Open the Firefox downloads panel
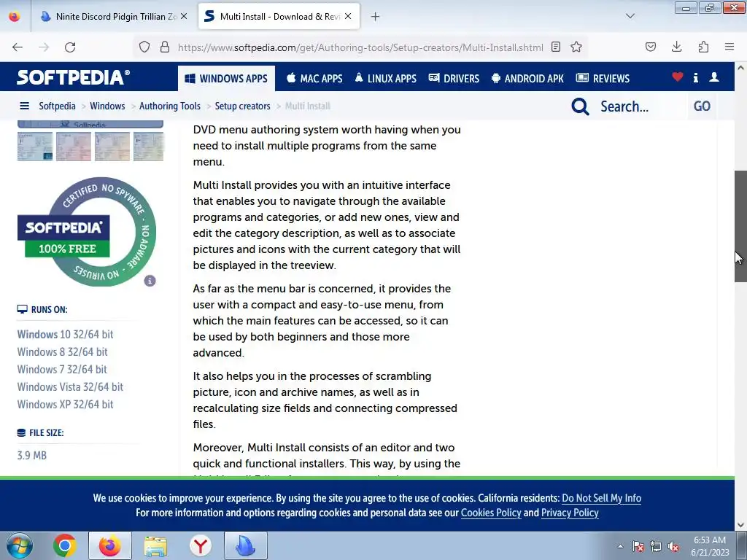 [676, 47]
